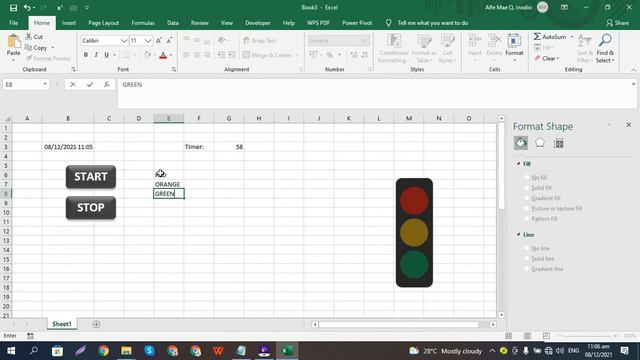Expand the Font dialog launcher
The width and height of the screenshot is (640, 360).
(173, 69)
